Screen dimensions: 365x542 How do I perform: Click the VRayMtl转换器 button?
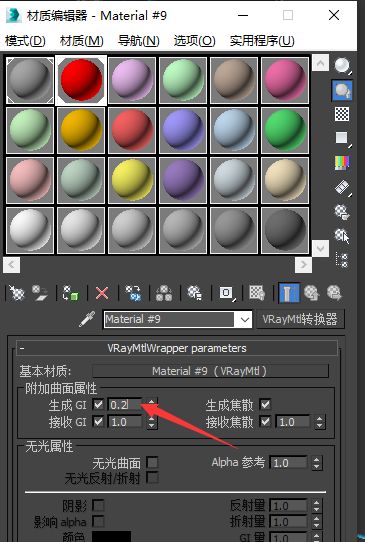coord(300,319)
